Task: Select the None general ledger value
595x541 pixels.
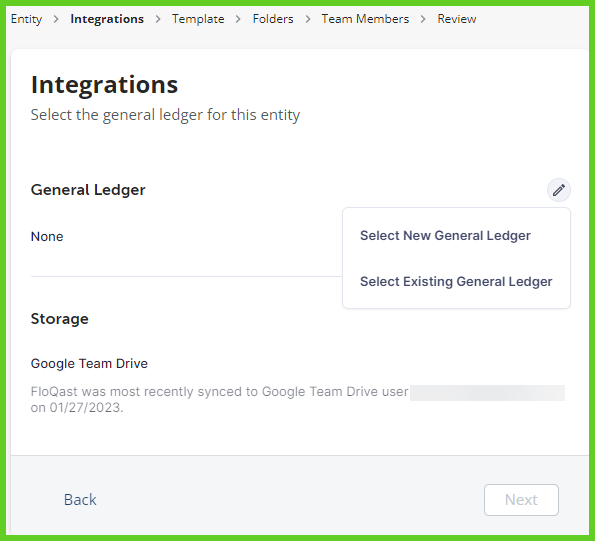Action: tap(47, 236)
